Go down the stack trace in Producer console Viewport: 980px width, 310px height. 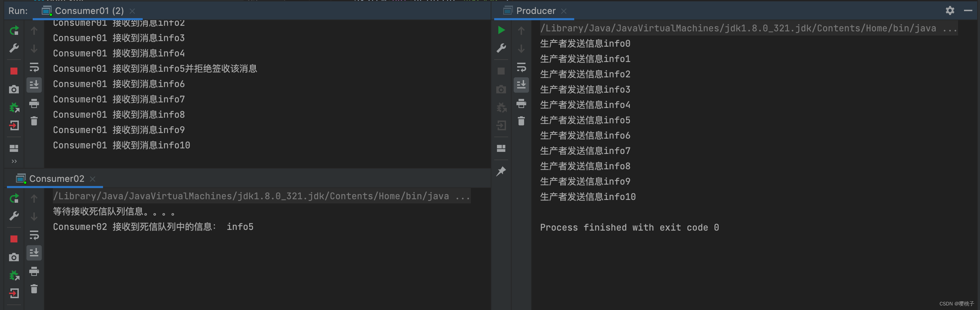(522, 49)
